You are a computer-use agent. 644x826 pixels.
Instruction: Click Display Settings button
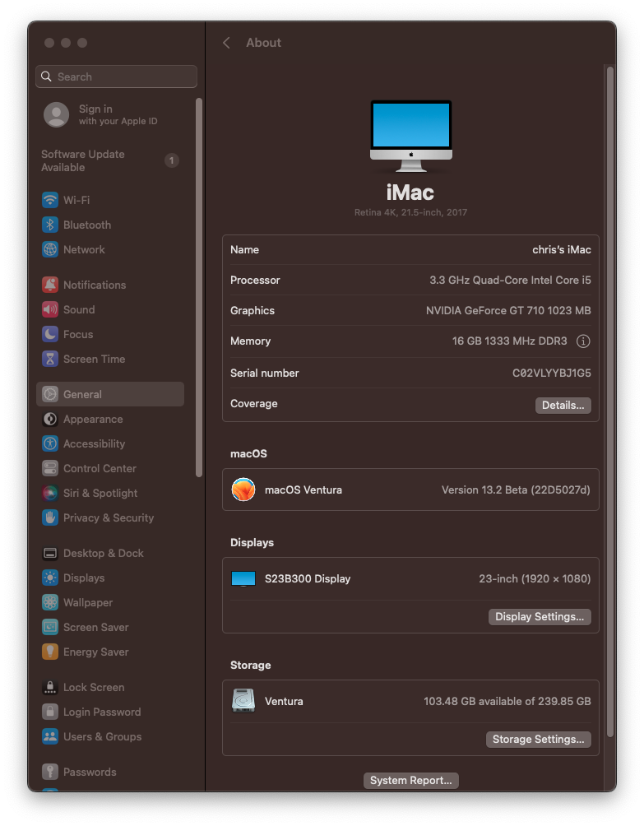(540, 617)
